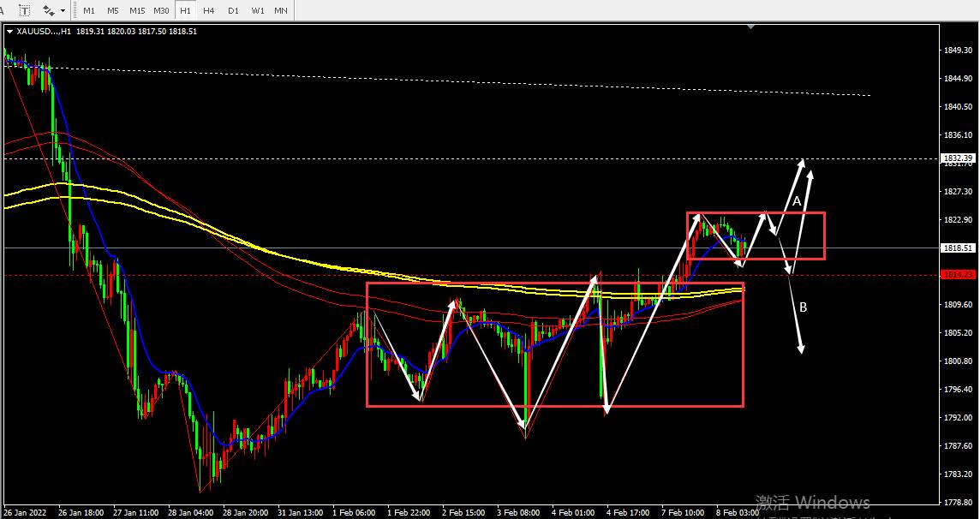Screen dimensions: 980x519
Task: Click the 27 Jan 11:00 time label
Action: coord(135,512)
